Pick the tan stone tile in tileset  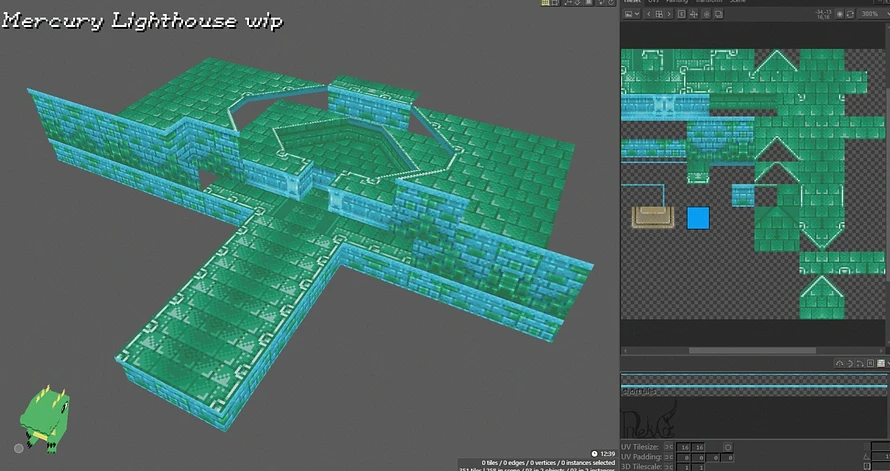click(x=653, y=218)
